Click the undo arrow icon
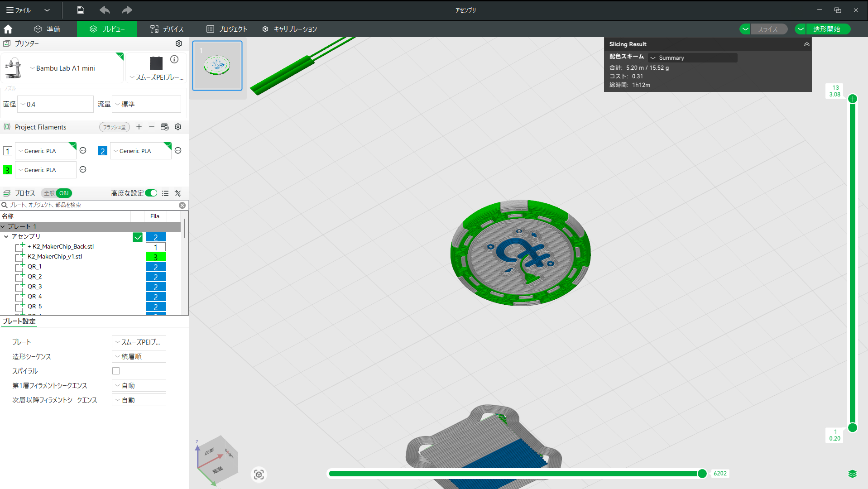Screen dimensions: 868x489 click(105, 10)
